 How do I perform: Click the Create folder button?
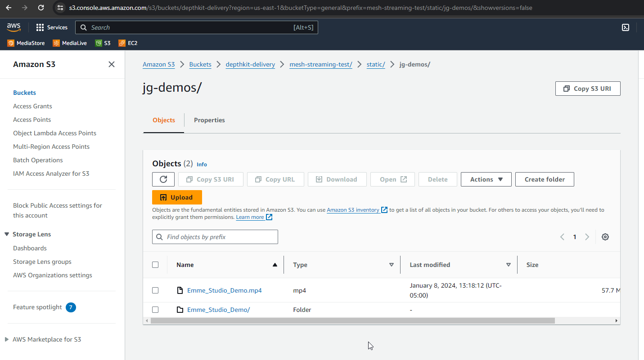click(545, 179)
